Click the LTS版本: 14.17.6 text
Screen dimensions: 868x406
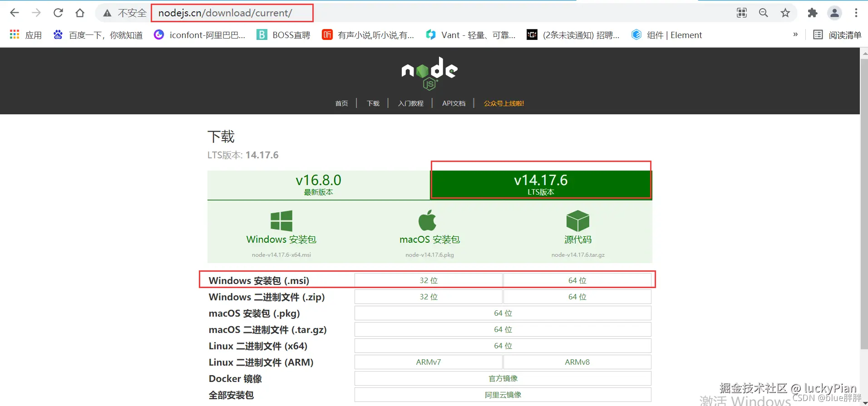[x=243, y=155]
